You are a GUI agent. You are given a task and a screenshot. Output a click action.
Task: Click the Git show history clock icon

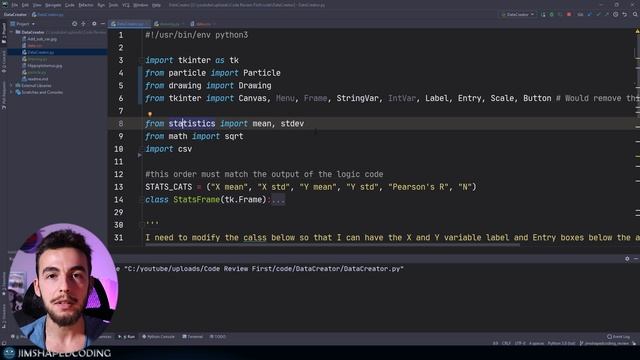pyautogui.click(x=616, y=14)
